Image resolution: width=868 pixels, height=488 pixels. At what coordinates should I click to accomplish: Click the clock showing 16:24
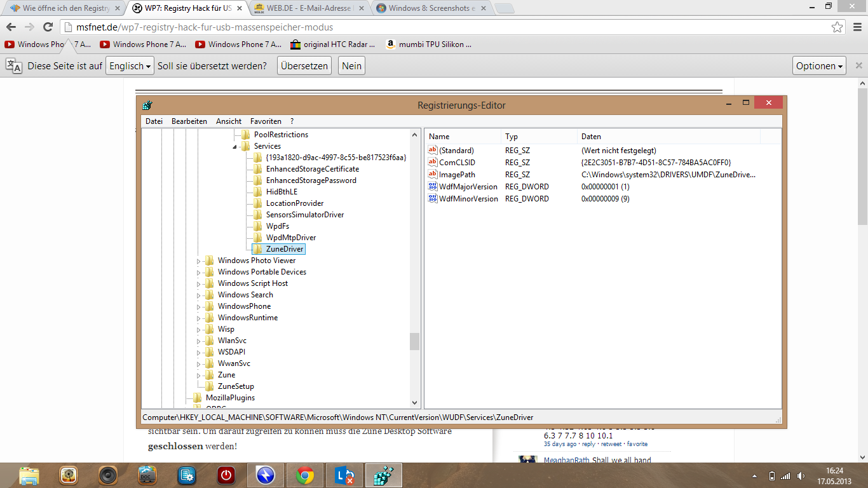[x=835, y=471]
